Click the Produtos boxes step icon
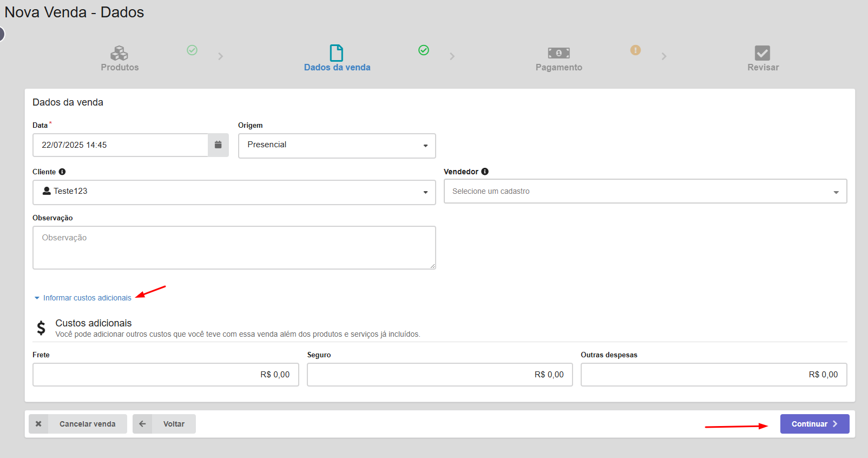868x458 pixels. (119, 53)
